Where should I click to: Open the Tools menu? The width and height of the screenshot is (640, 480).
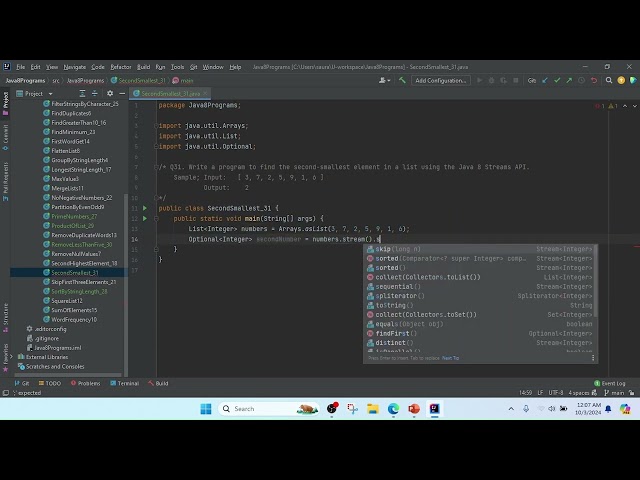(x=178, y=67)
